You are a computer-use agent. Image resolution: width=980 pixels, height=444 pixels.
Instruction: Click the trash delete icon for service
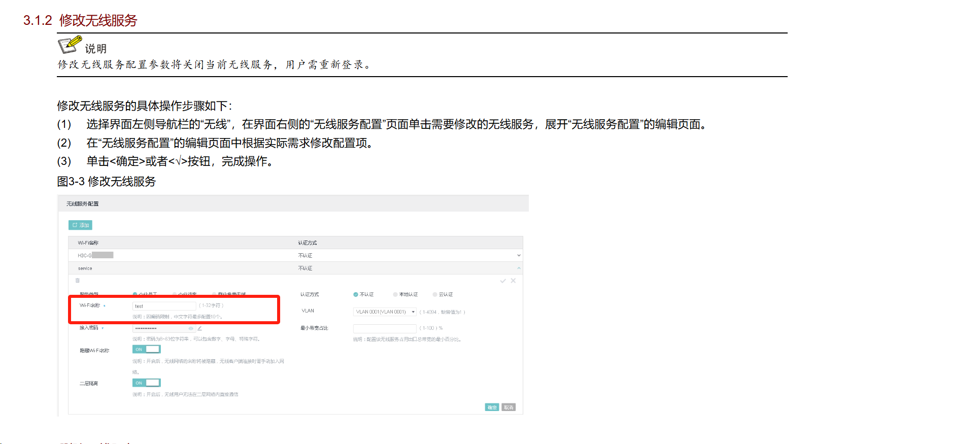pyautogui.click(x=78, y=281)
